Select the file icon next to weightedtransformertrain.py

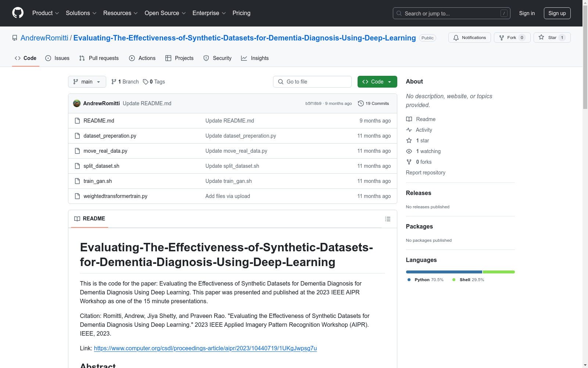(x=77, y=196)
